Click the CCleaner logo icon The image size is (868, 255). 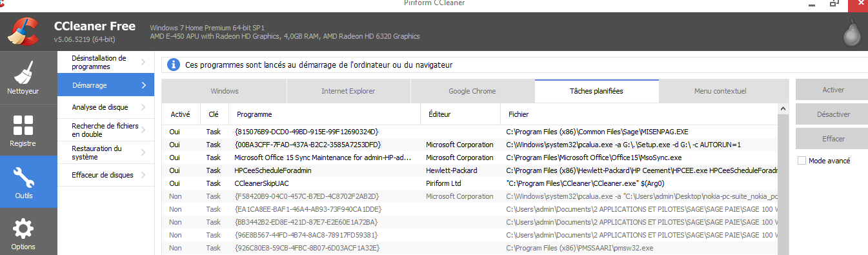(23, 32)
